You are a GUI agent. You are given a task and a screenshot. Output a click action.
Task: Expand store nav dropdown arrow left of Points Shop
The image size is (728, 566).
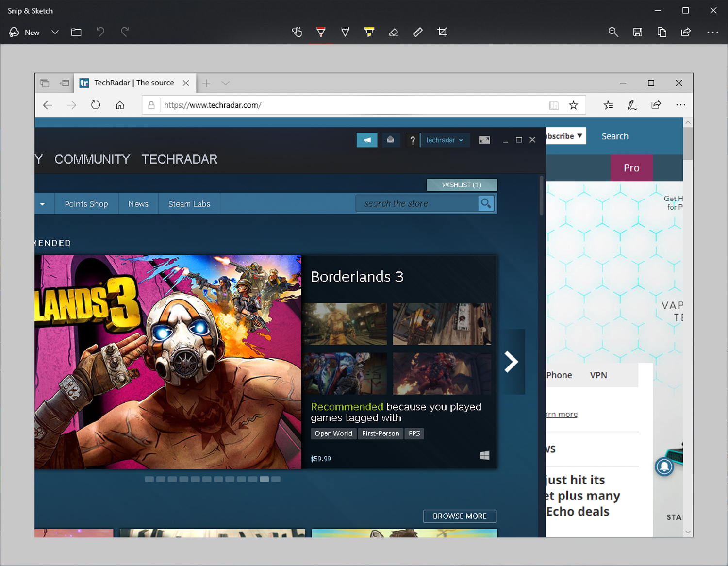pyautogui.click(x=43, y=204)
